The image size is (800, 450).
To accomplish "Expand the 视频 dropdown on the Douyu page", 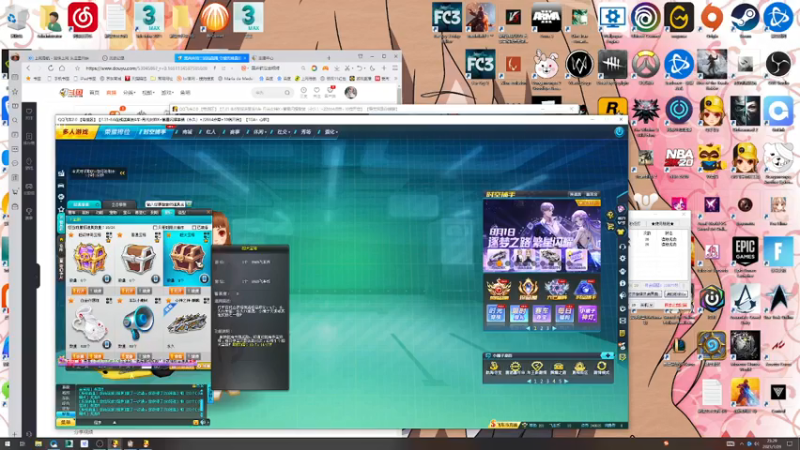I will coord(148,93).
